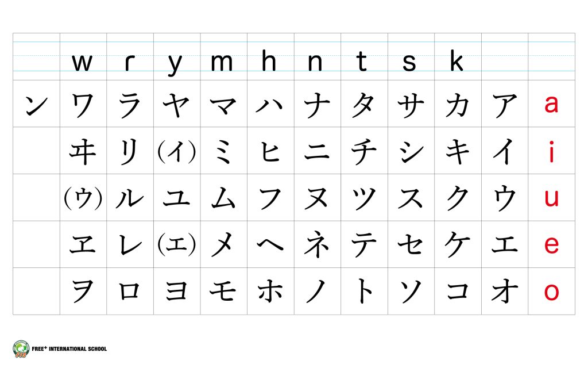Image resolution: width=588 pixels, height=368 pixels.
Task: Click the katakana ホ character
Action: tap(270, 292)
